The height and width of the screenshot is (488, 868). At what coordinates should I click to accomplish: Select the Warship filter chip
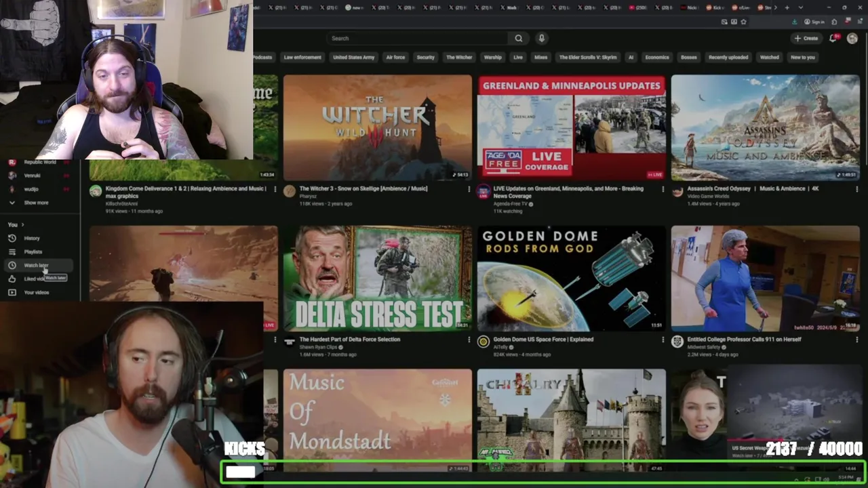[493, 58]
